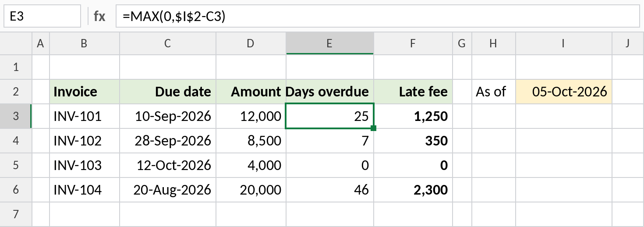Screen dimensions: 644x227
Task: Select due date 20-Aug-2026
Action: (168, 190)
